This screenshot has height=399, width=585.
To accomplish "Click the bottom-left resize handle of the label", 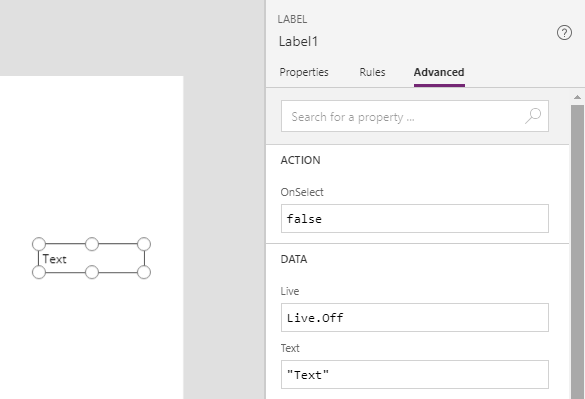I will [39, 272].
